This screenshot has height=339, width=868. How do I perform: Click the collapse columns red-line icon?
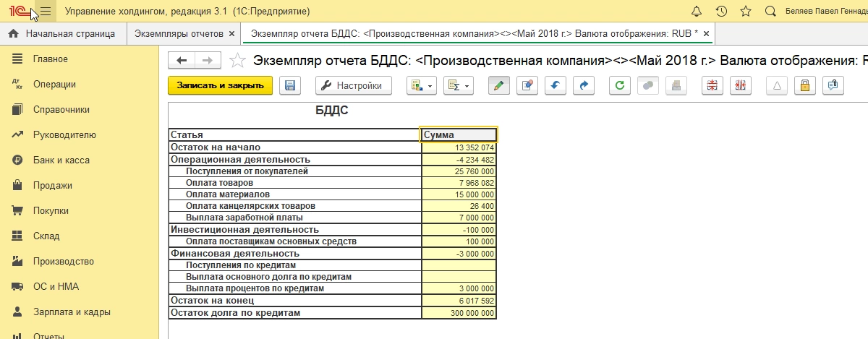click(x=741, y=85)
